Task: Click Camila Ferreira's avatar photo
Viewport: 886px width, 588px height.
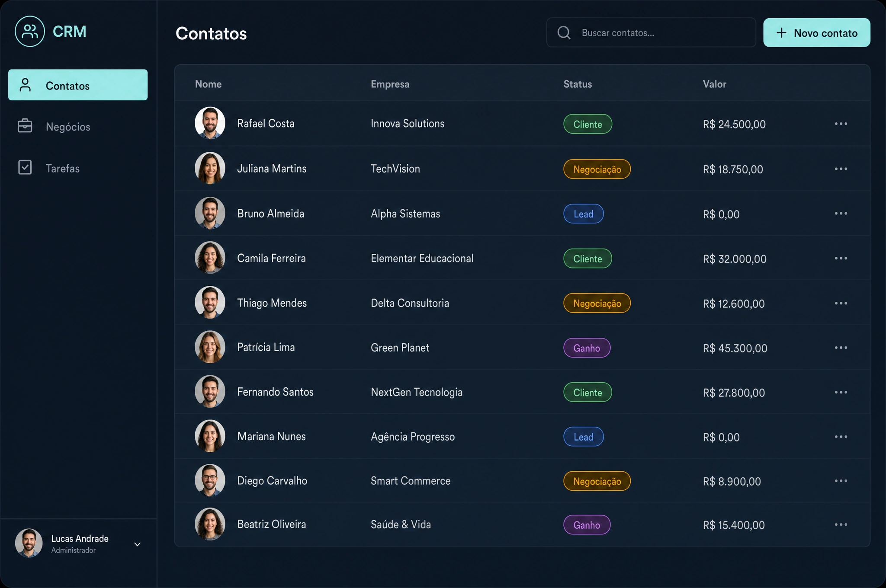Action: coord(210,258)
